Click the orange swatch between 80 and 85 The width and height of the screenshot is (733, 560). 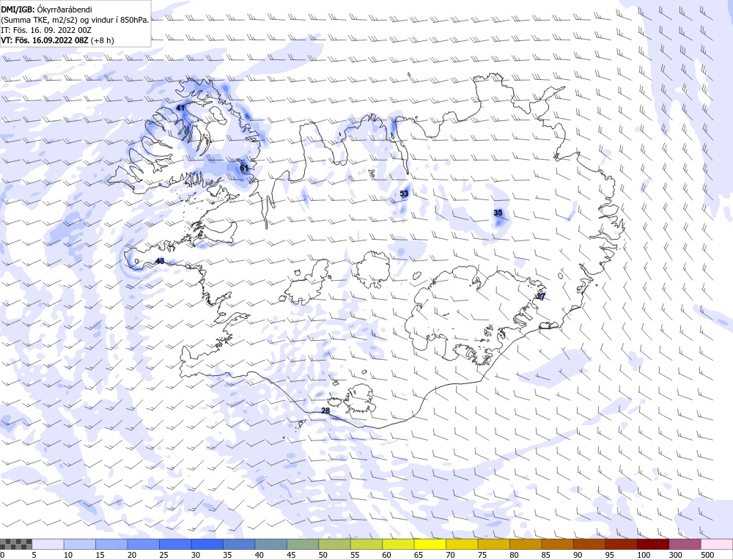(526, 544)
